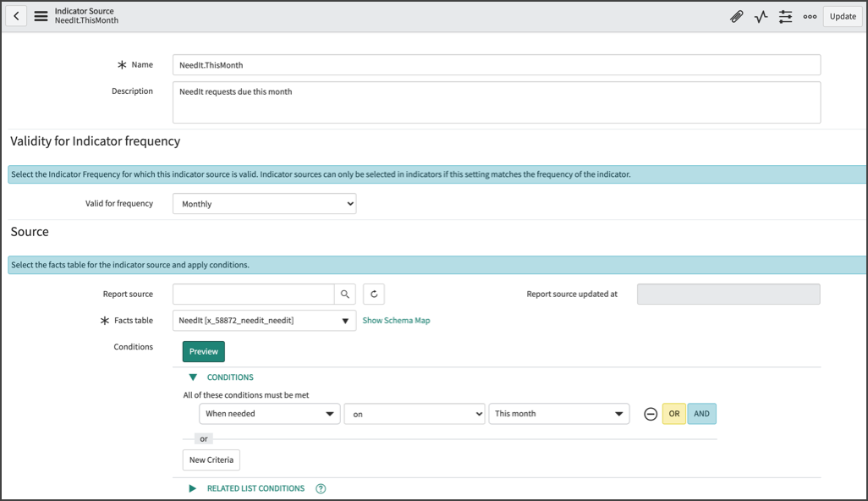Expand the RELATED LIST CONDITIONS section

click(191, 488)
